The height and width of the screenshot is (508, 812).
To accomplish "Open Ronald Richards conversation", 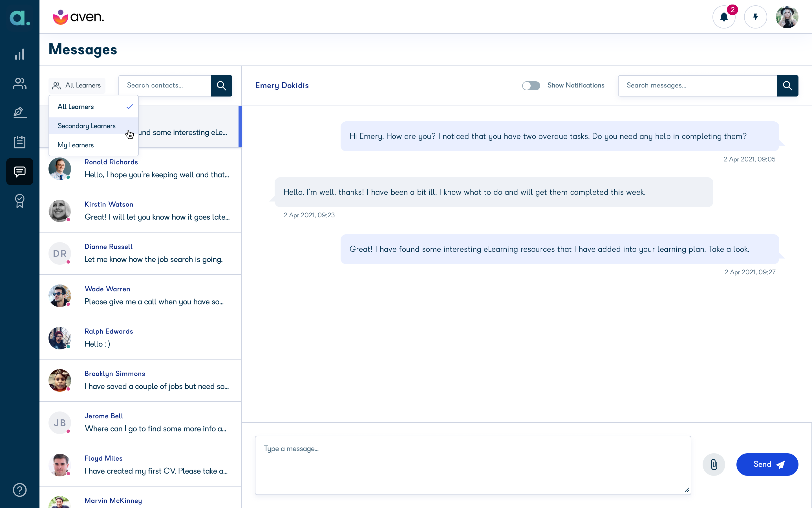I will pyautogui.click(x=141, y=169).
